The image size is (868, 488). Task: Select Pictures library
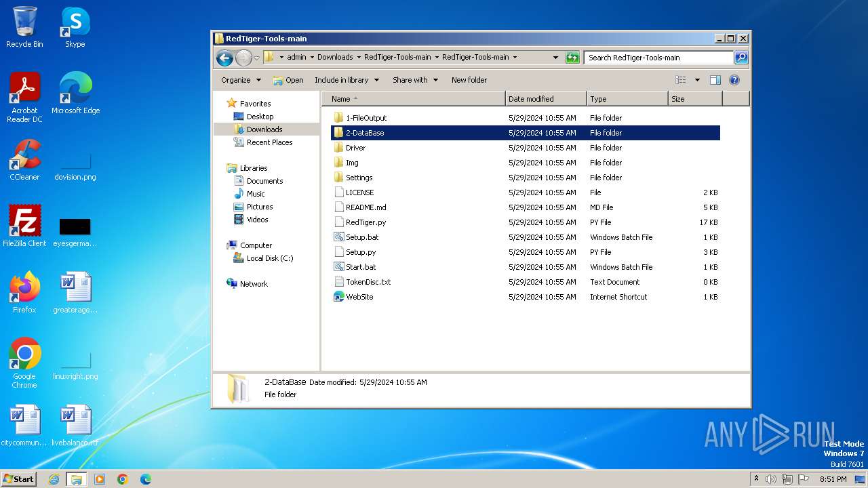[260, 207]
